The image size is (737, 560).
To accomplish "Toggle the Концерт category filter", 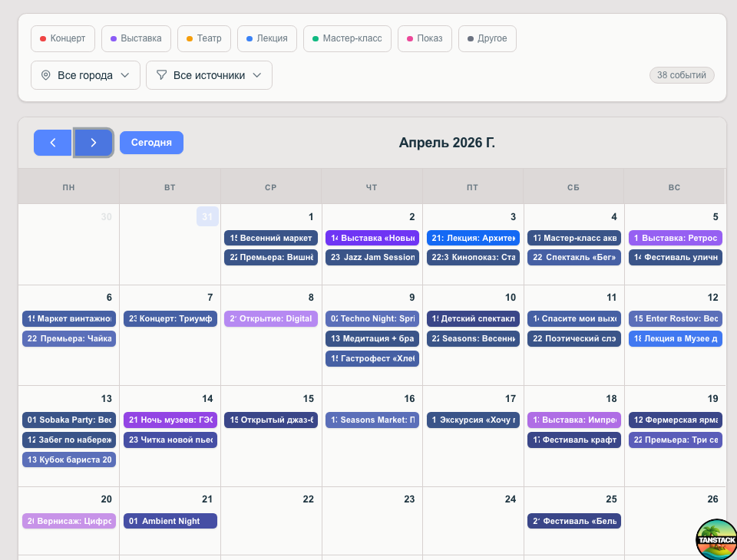I will click(x=62, y=38).
